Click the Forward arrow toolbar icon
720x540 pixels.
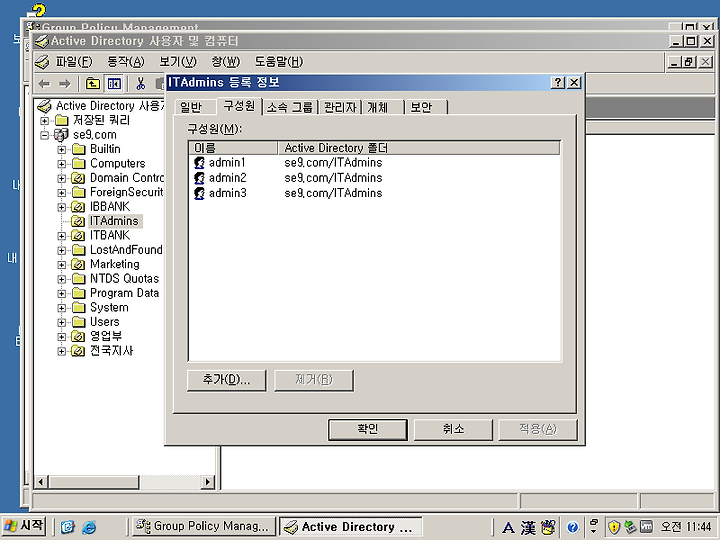(65, 84)
